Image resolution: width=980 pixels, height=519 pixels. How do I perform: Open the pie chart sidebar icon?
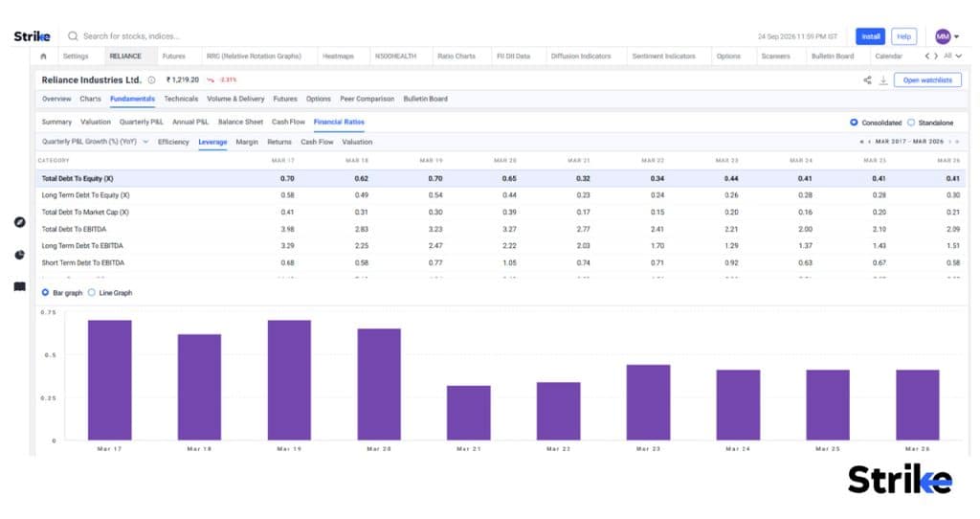click(20, 255)
